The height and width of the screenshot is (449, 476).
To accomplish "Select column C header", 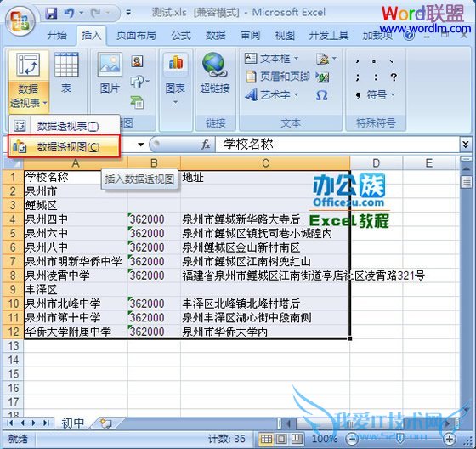I will [265, 163].
